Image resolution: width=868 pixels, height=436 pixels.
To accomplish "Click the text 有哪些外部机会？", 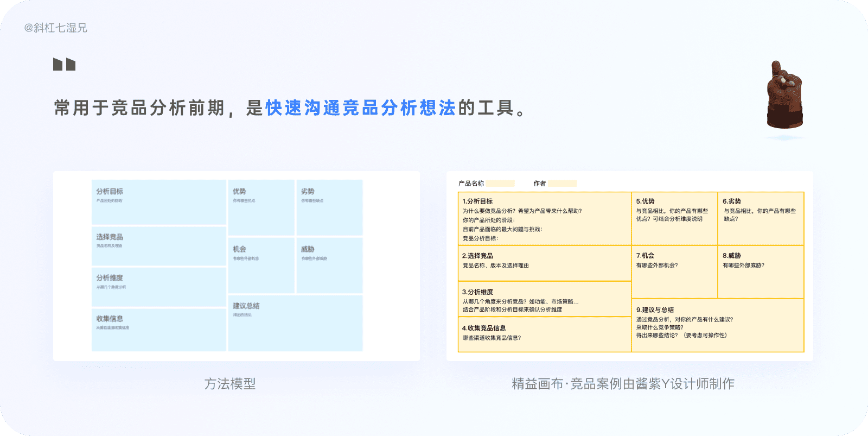I will pyautogui.click(x=657, y=266).
